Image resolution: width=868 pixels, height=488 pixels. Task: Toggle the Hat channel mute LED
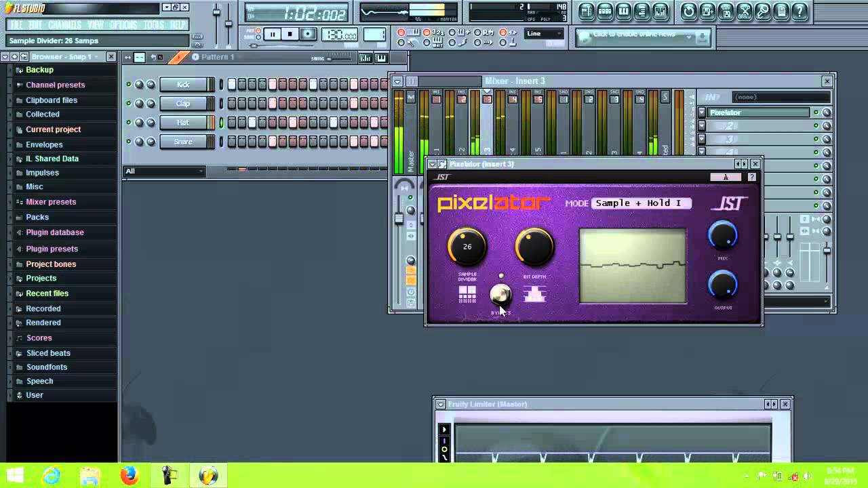click(x=128, y=123)
